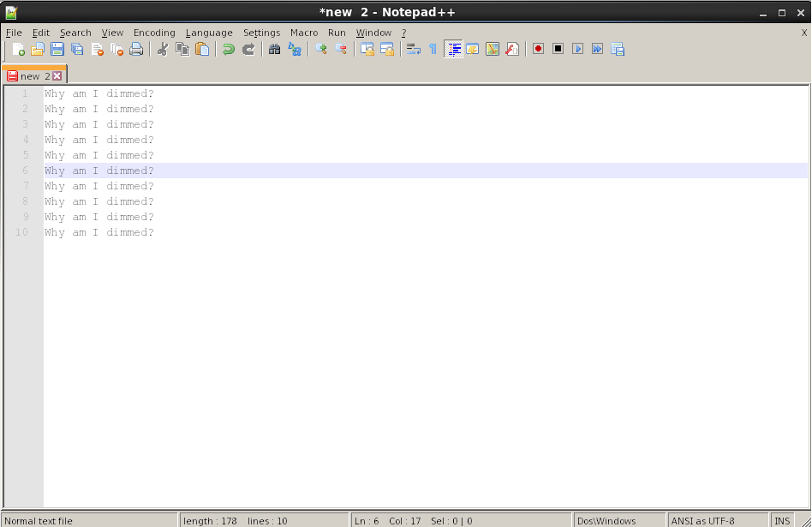The width and height of the screenshot is (812, 527).
Task: Click line 3 text 'Why am I dimmed?'
Action: click(x=99, y=124)
